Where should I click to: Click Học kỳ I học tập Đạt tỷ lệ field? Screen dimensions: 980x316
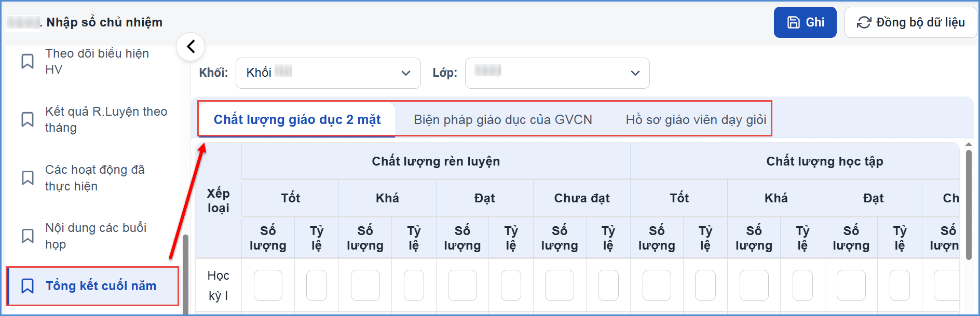pos(900,285)
